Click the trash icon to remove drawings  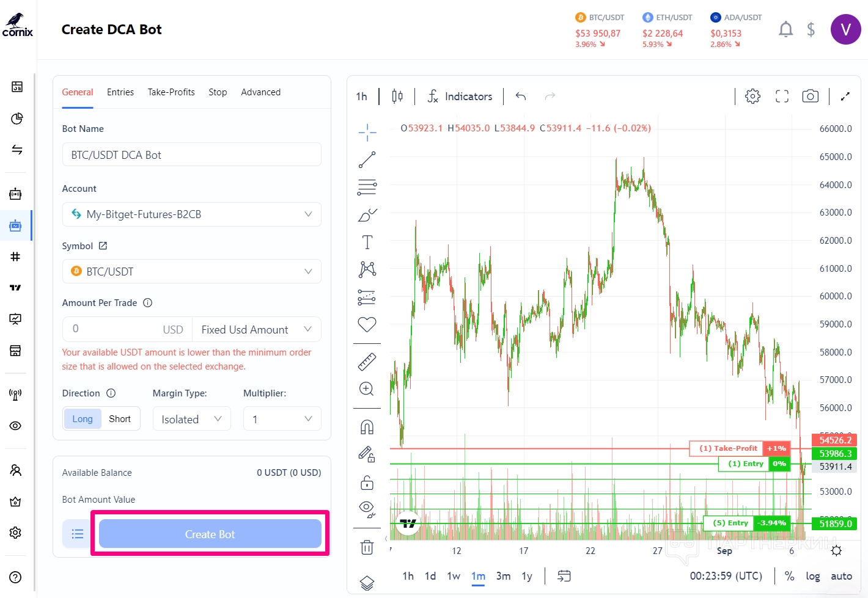[x=367, y=547]
